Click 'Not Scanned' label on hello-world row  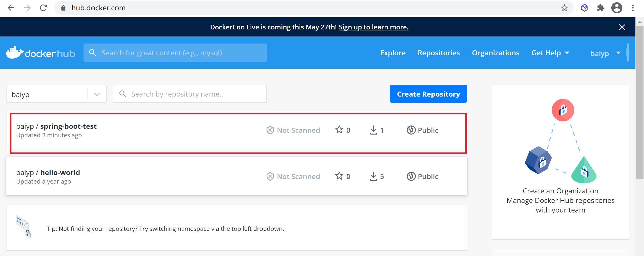(x=298, y=177)
